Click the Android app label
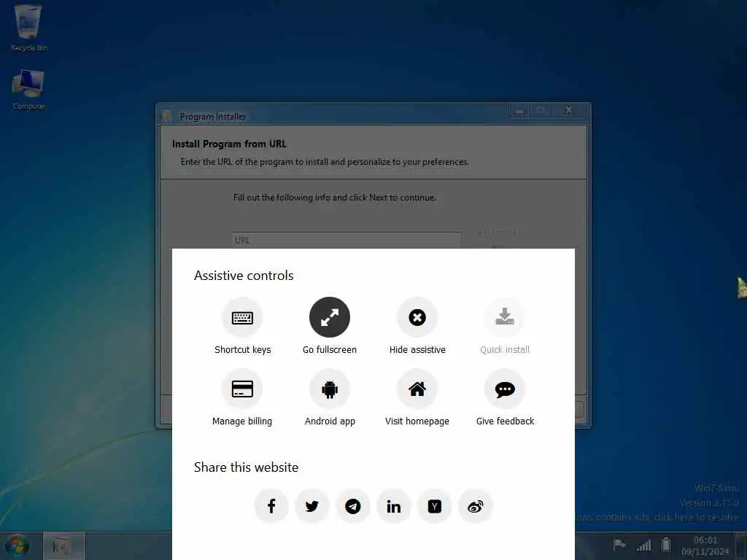 [330, 421]
